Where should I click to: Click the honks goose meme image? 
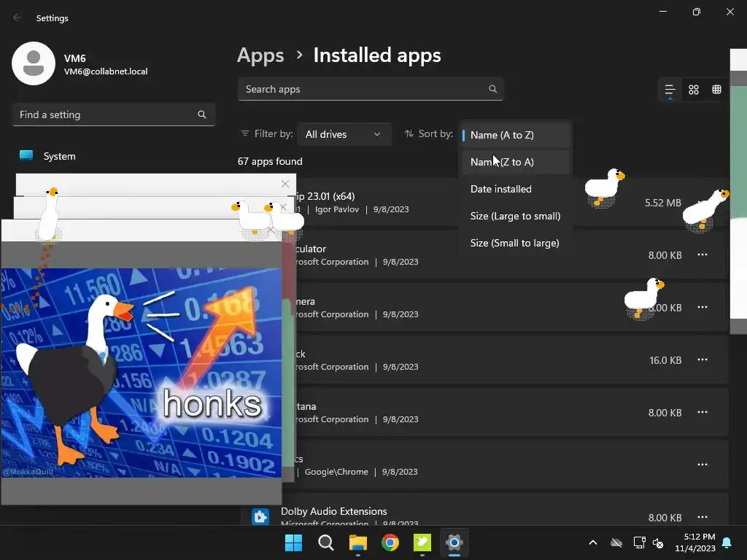pos(141,373)
